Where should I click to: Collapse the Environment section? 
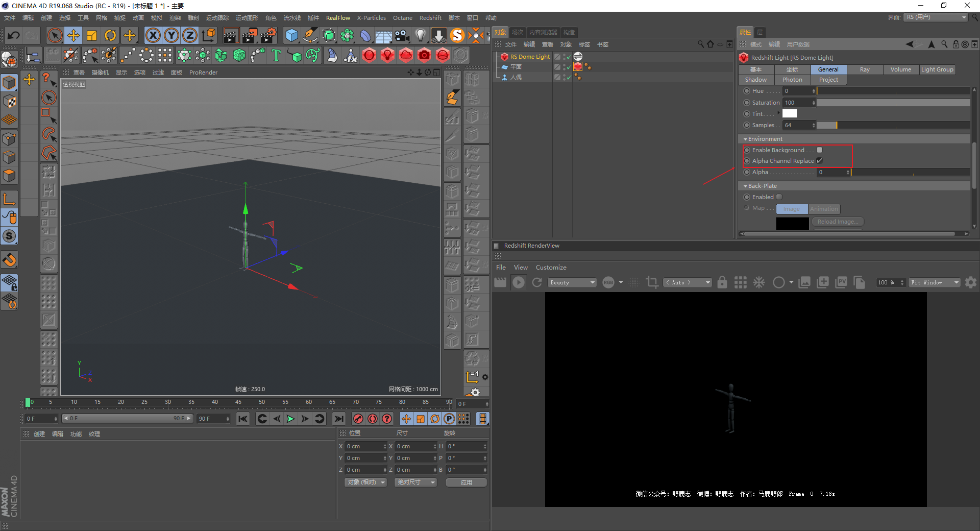coord(745,139)
